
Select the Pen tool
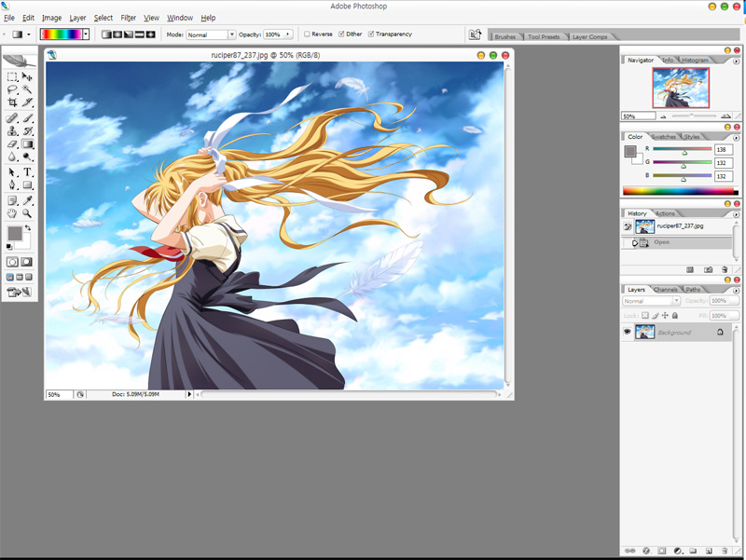pos(12,184)
